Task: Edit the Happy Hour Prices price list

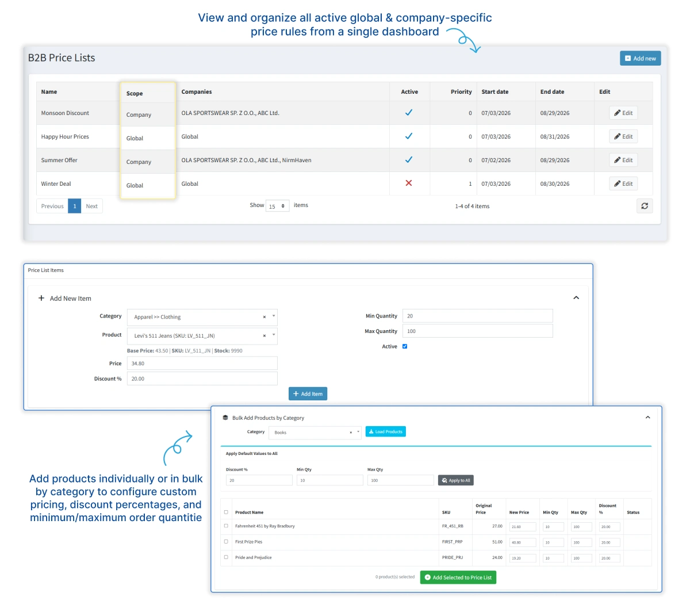Action: (x=623, y=136)
